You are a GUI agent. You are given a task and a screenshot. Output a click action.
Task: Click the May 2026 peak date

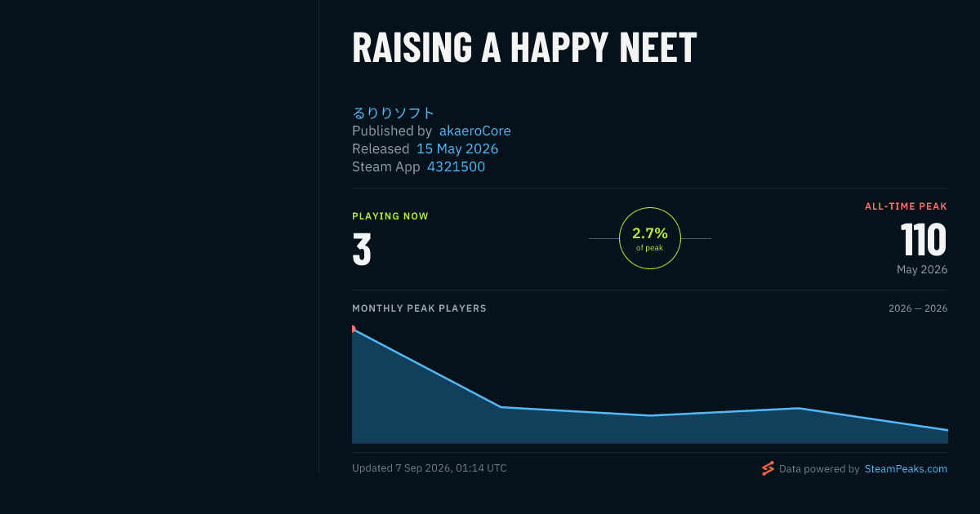click(922, 269)
